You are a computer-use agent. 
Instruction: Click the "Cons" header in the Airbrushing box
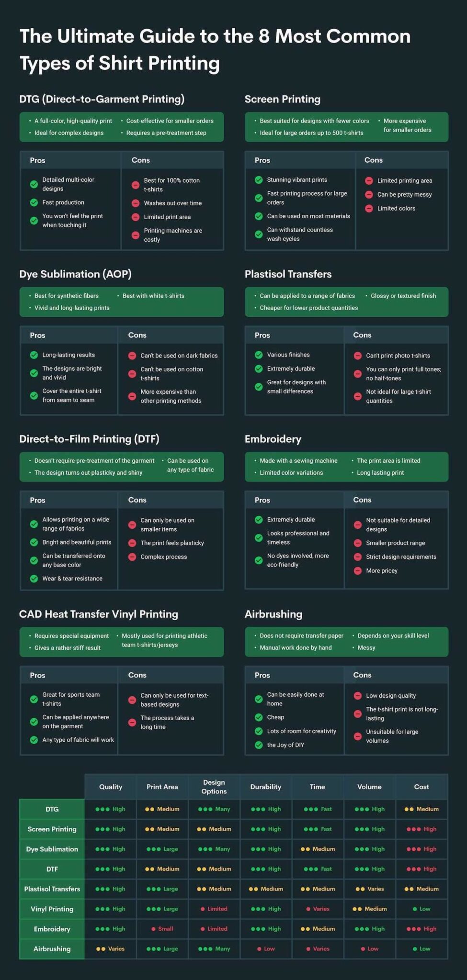pos(362,675)
